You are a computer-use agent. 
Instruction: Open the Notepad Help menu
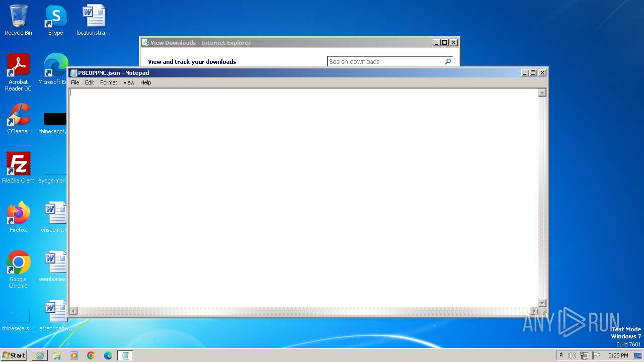145,82
